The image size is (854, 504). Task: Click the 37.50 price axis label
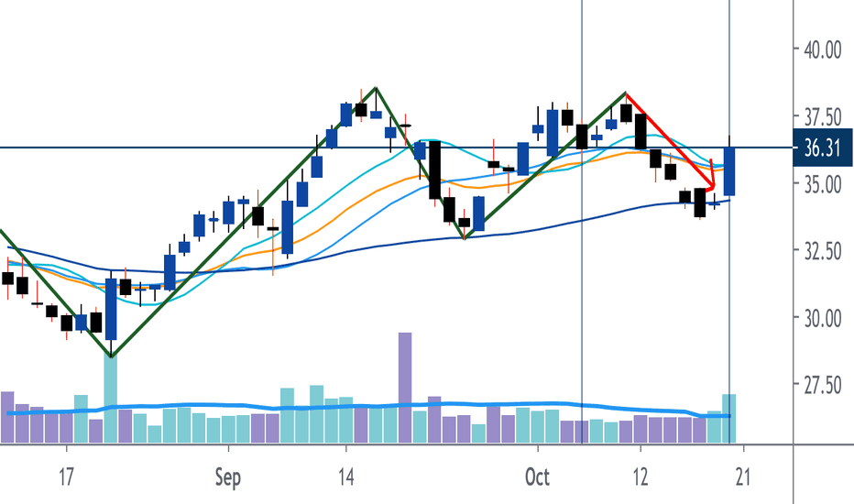[823, 117]
